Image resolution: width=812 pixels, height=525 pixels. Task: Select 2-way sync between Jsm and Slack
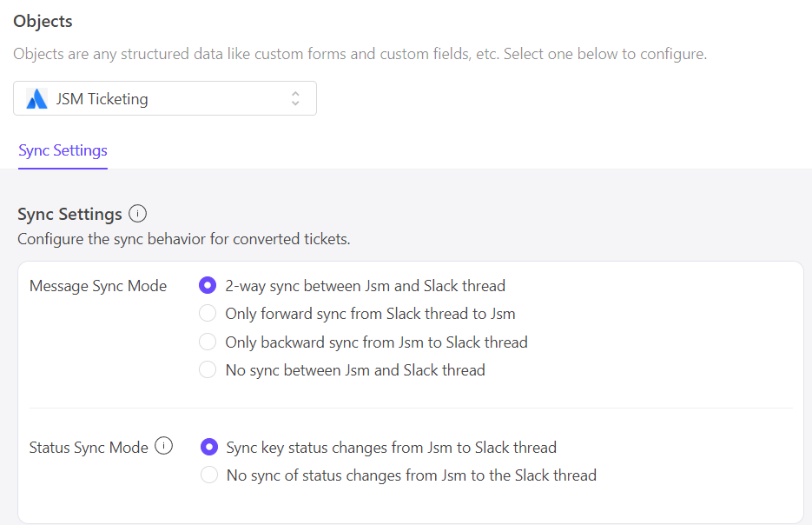[208, 286]
